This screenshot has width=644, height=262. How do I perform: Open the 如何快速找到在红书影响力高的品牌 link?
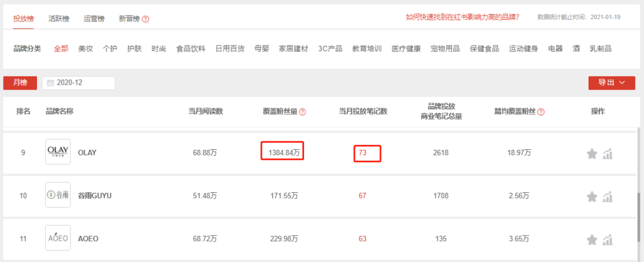[462, 17]
